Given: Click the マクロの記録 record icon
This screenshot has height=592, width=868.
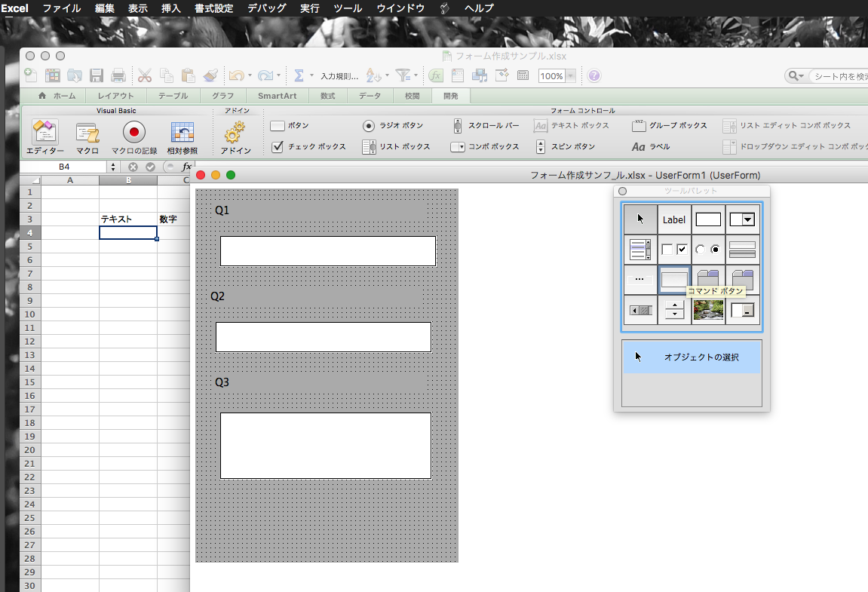Looking at the screenshot, I should [134, 133].
